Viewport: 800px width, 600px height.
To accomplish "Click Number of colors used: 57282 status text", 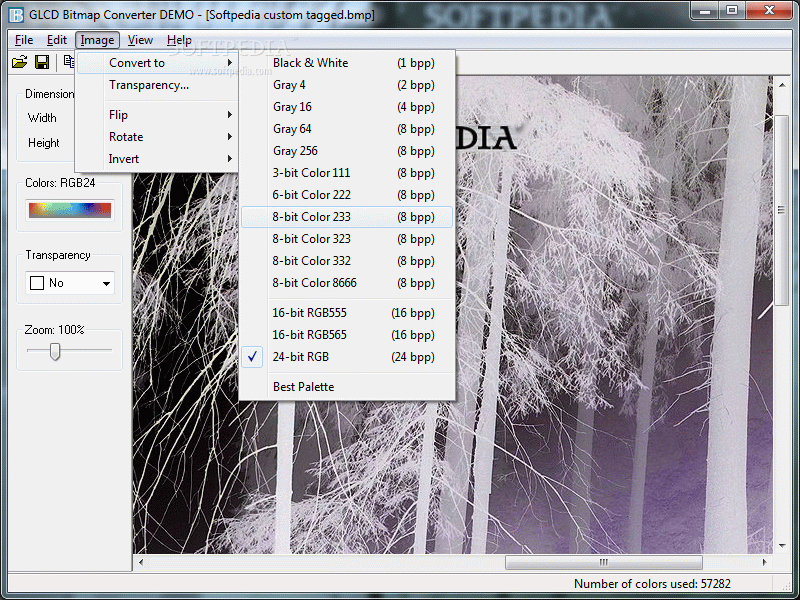I will click(652, 584).
